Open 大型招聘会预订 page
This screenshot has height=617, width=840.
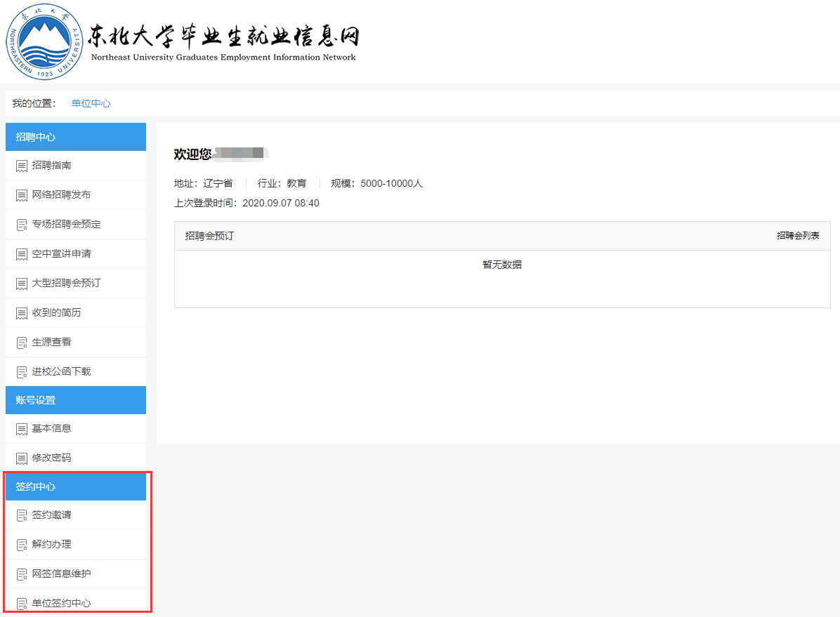[x=76, y=284]
